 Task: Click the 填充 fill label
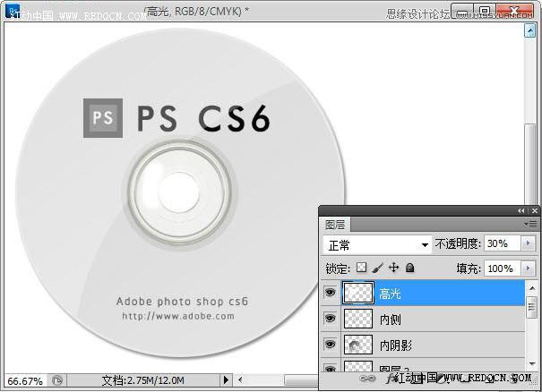[x=469, y=268]
